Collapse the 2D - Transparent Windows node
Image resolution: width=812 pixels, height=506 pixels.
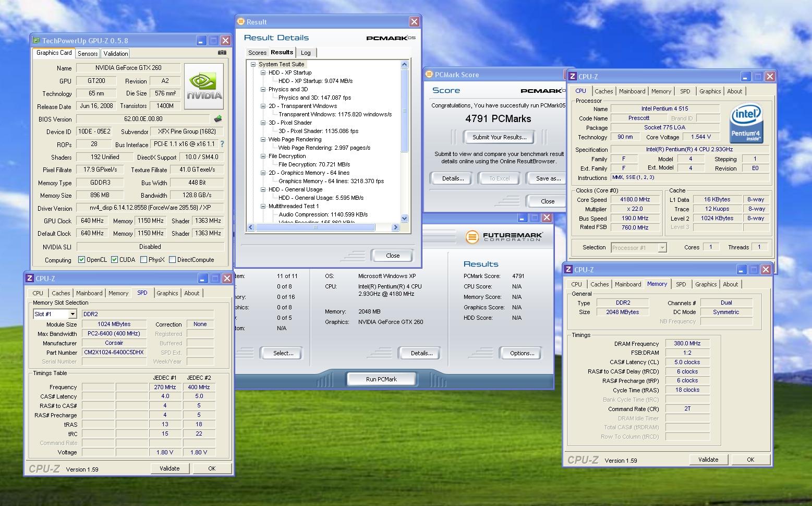[263, 106]
